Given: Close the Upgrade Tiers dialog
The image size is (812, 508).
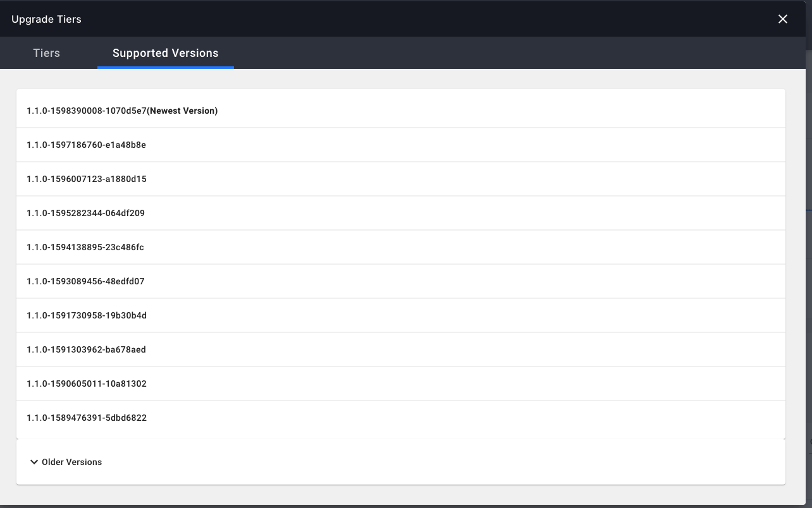Looking at the screenshot, I should coord(782,19).
